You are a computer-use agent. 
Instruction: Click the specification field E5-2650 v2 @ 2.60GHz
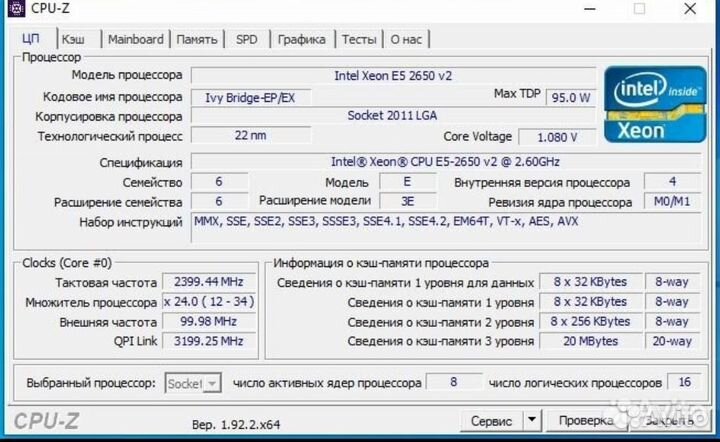click(445, 162)
